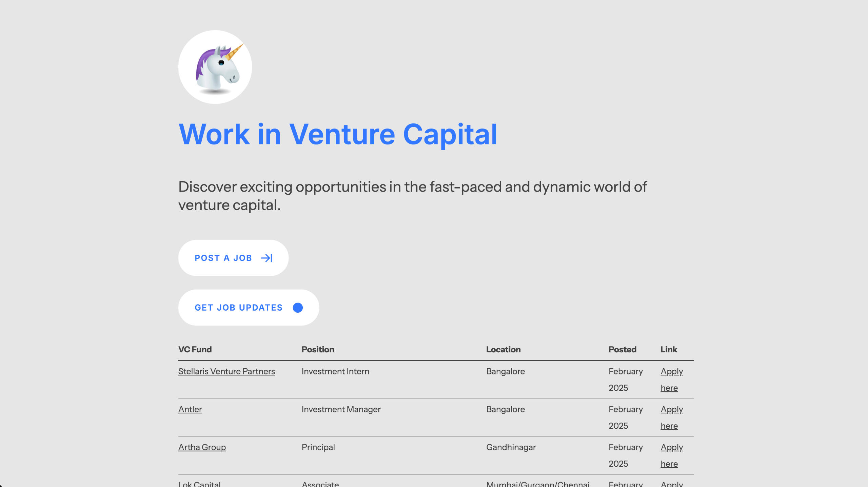This screenshot has width=868, height=487.
Task: Open the Artha Group link
Action: (x=202, y=447)
